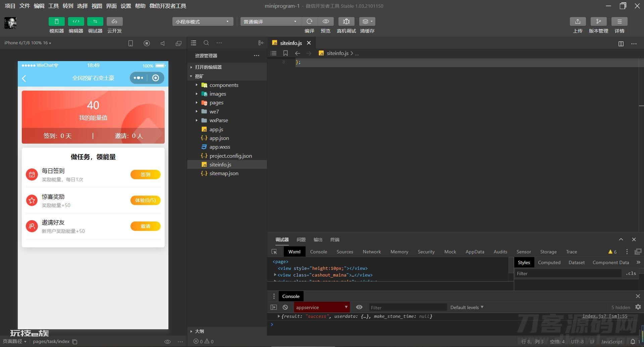Open the mini program mode dropdown
Screen dimensions: 644x347
coord(203,21)
